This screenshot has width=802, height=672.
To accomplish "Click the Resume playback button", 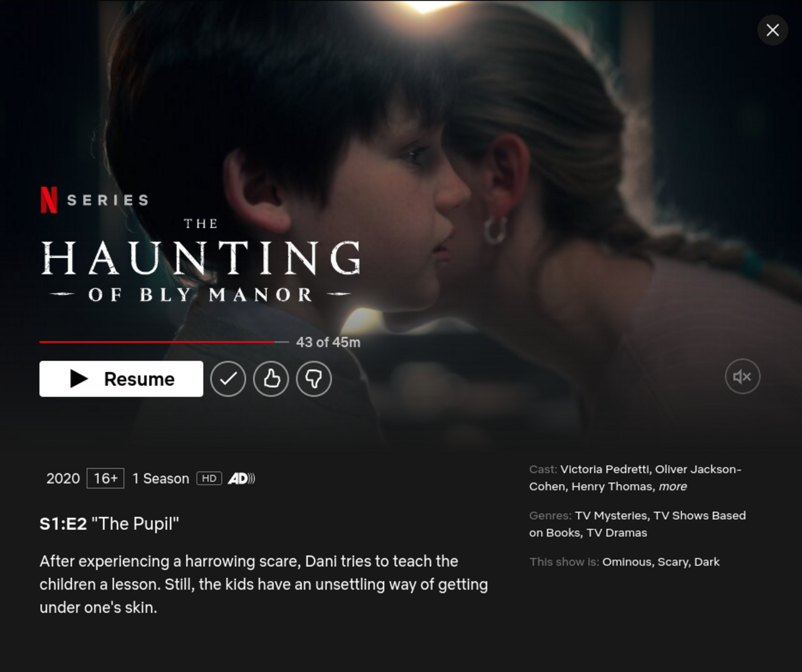I will [121, 379].
